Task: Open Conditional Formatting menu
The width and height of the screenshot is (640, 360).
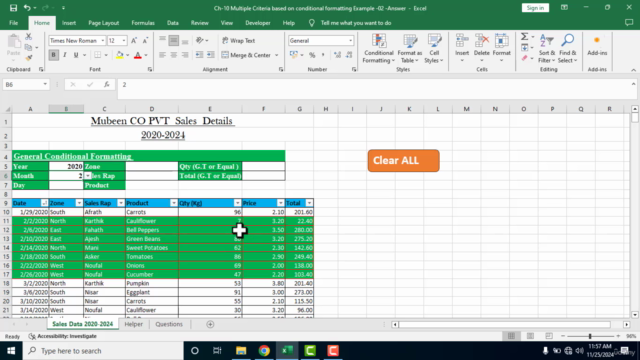Action: tap(379, 49)
